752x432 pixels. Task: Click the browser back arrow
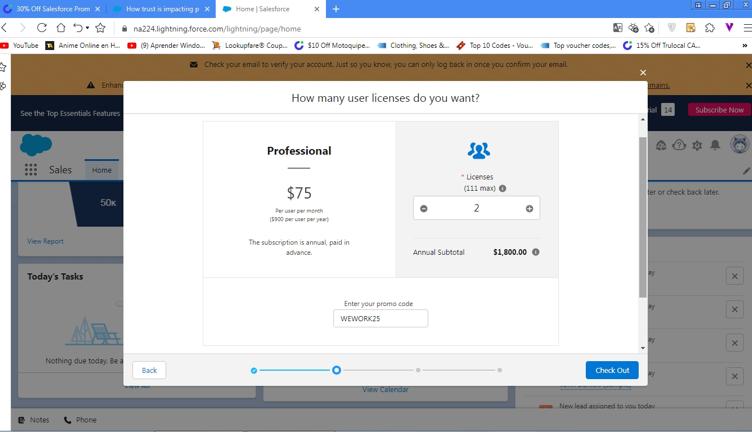coord(4,28)
